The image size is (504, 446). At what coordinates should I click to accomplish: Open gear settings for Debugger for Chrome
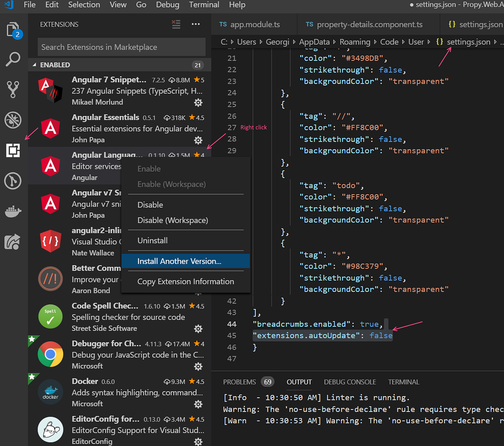pos(198,367)
